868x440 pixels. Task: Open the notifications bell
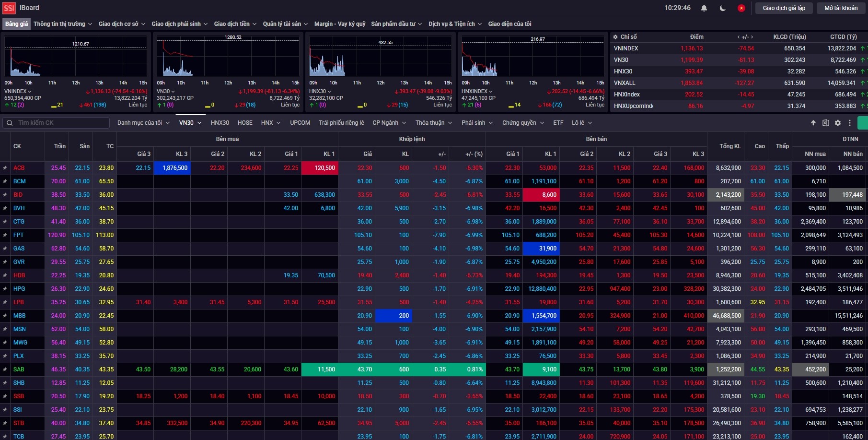(704, 8)
